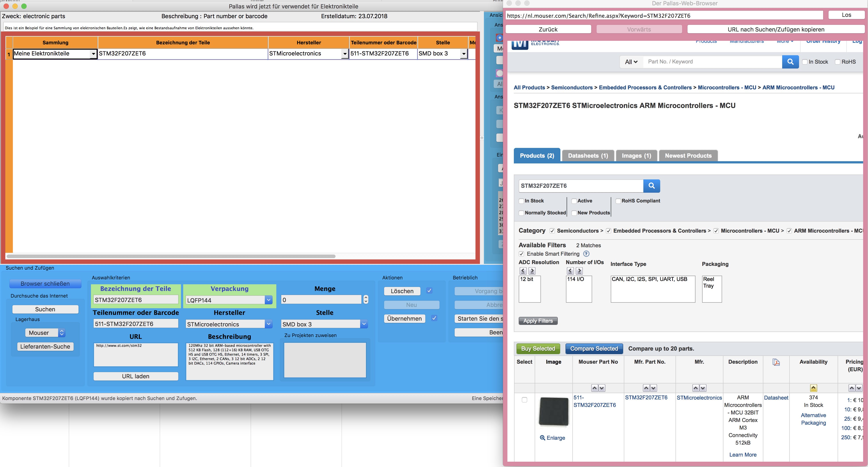Image resolution: width=868 pixels, height=467 pixels.
Task: Open Stelle SMD box 3 dropdown in form
Action: (364, 324)
